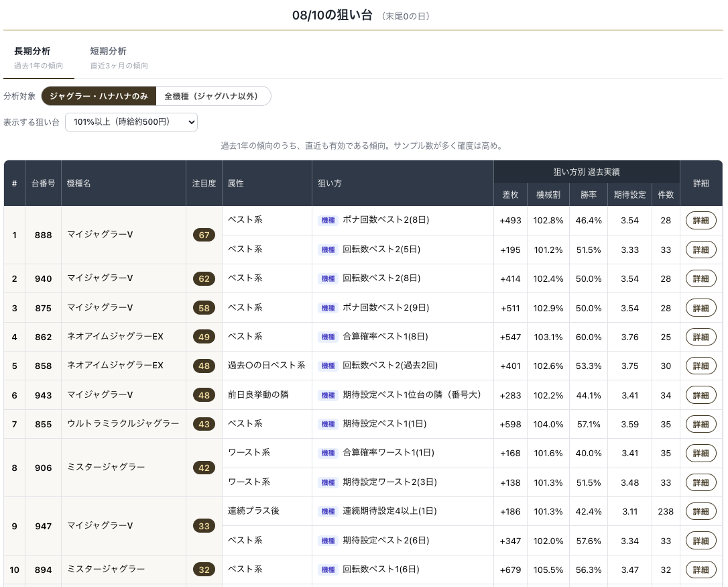Screen dimensions: 728x587
Task: Click 過去〇の日ベスト系 attribute cell
Action: coord(267,366)
